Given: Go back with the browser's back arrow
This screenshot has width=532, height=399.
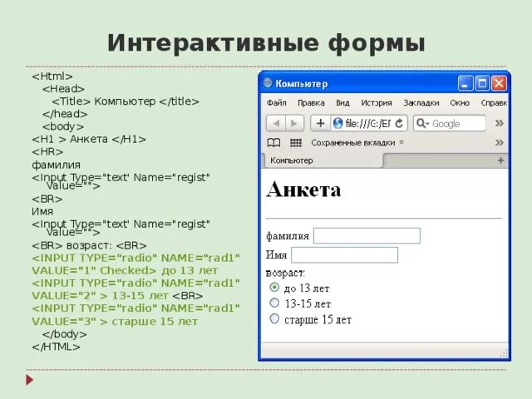Looking at the screenshot, I should click(x=276, y=123).
